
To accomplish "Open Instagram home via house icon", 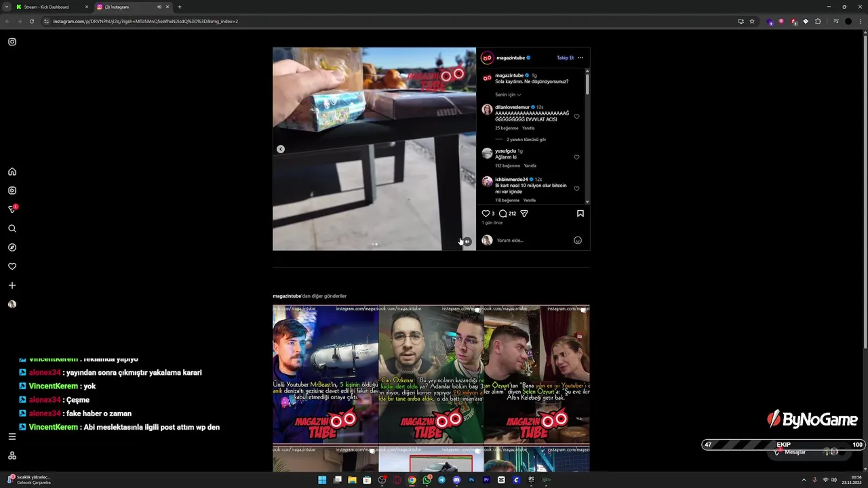I will pos(12,171).
